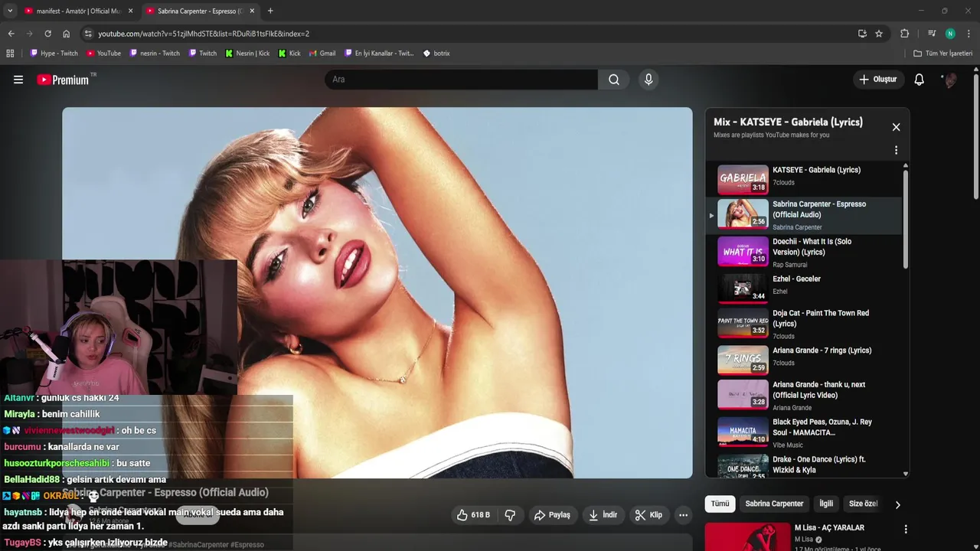Screen dimensions: 980x551
Task: Go to YouTube Premium home logo
Action: point(63,80)
